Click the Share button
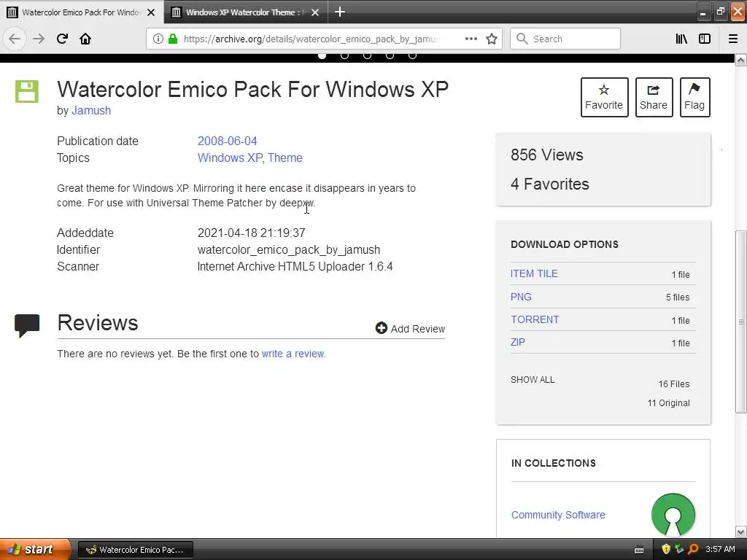Image resolution: width=747 pixels, height=560 pixels. point(654,97)
